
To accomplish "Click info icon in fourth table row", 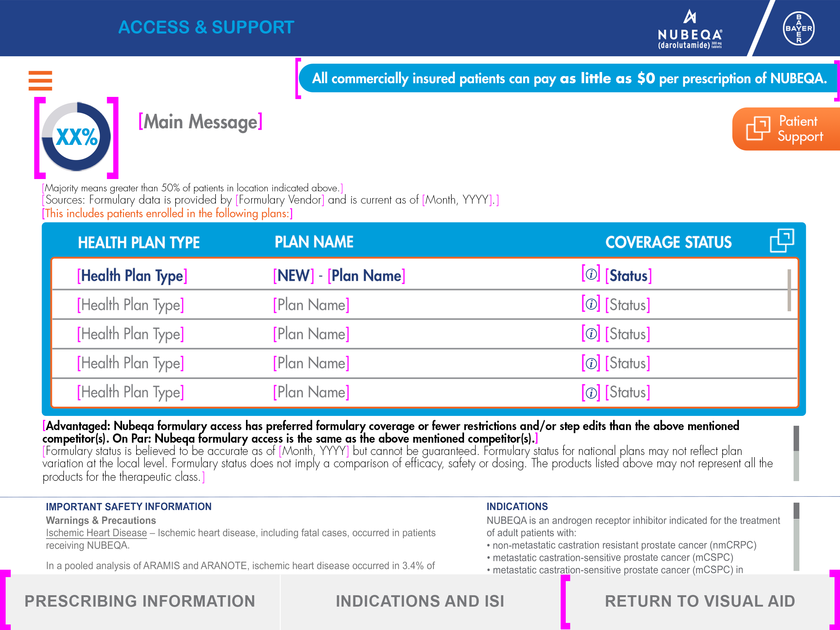I will coord(591,363).
